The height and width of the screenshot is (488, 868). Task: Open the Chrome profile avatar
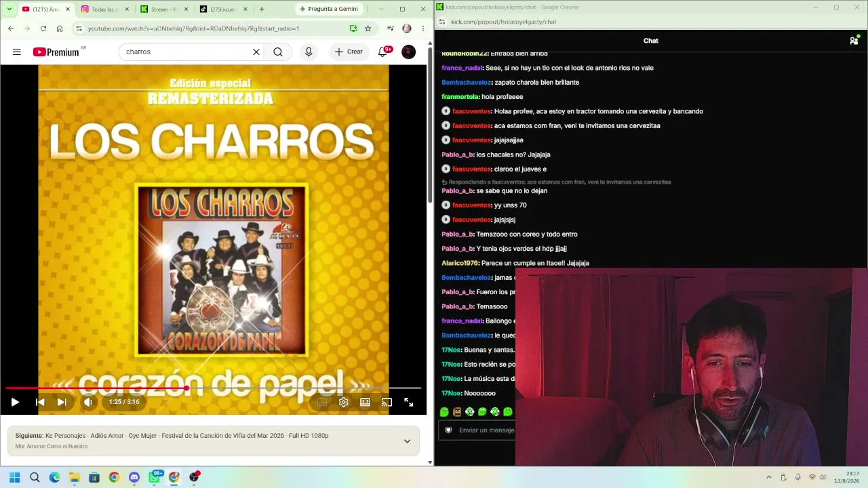407,28
